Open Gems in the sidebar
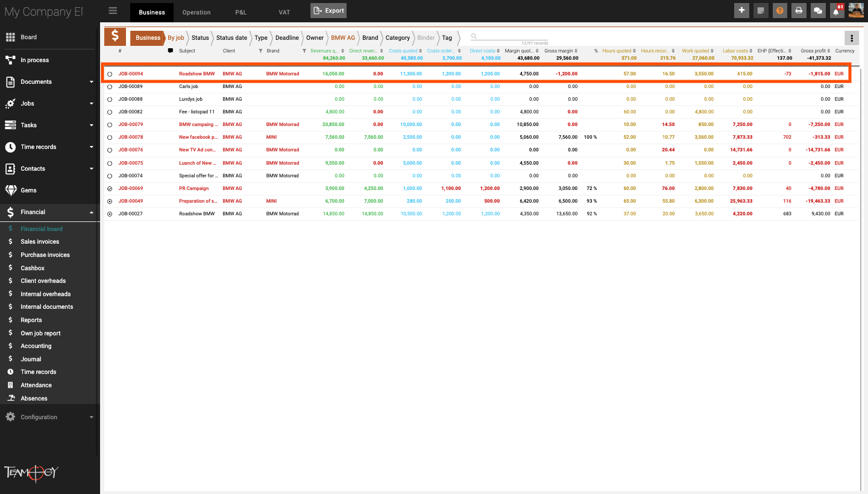Screen dimensions: 868x494 [x=28, y=191]
